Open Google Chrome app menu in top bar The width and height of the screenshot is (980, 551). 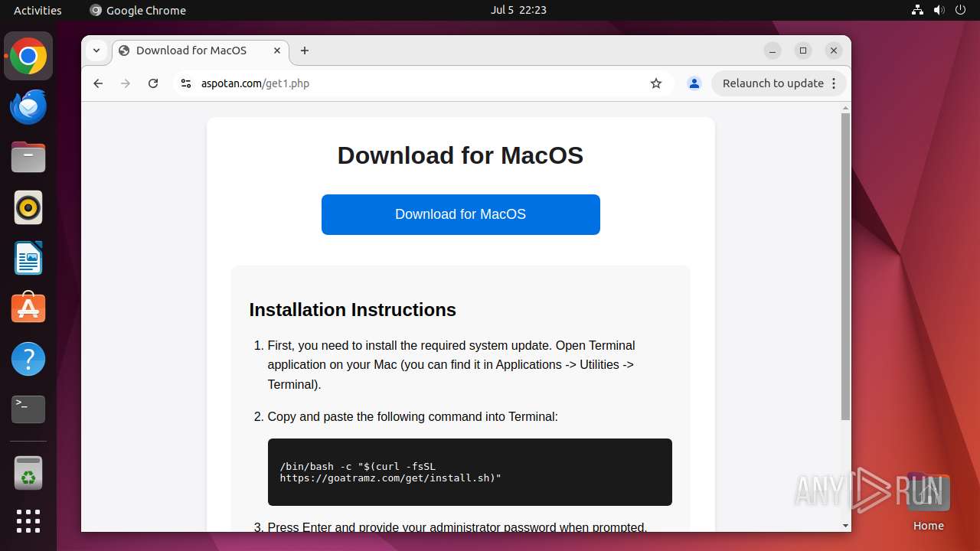(138, 10)
